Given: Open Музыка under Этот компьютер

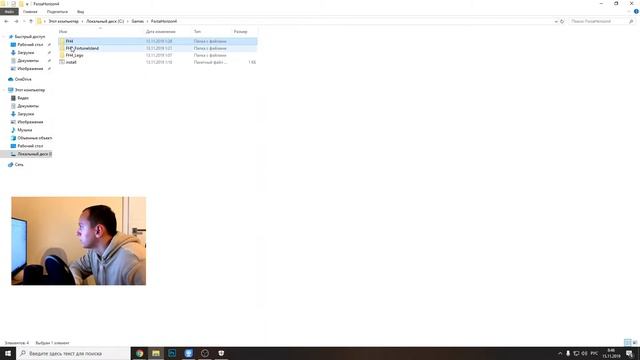Looking at the screenshot, I should click(24, 130).
